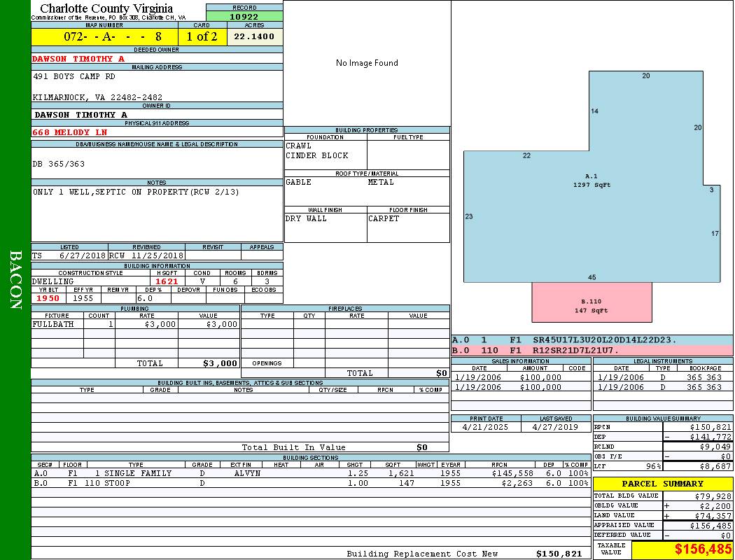This screenshot has width=735, height=560.
Task: Select the acres value 22.1400
Action: click(x=254, y=36)
